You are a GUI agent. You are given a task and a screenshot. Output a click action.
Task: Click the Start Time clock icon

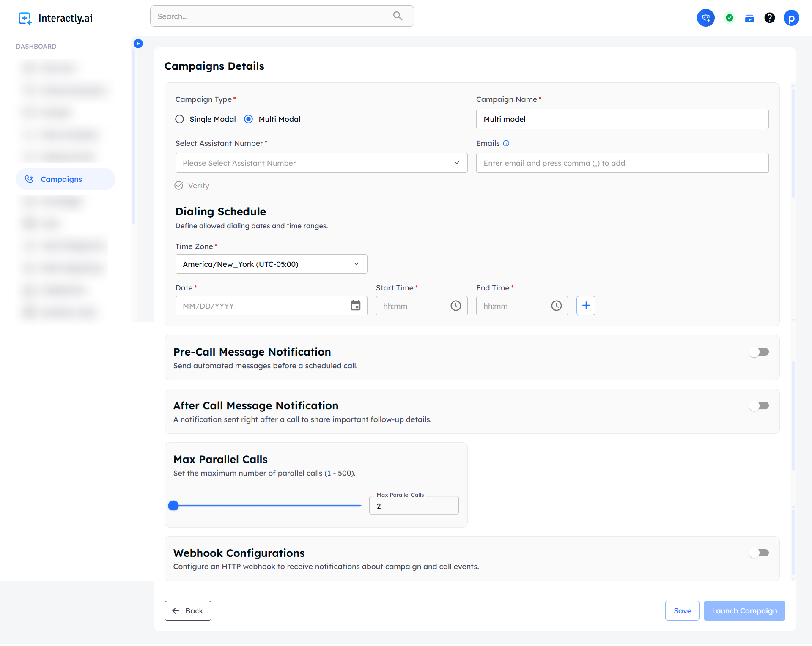pos(455,306)
